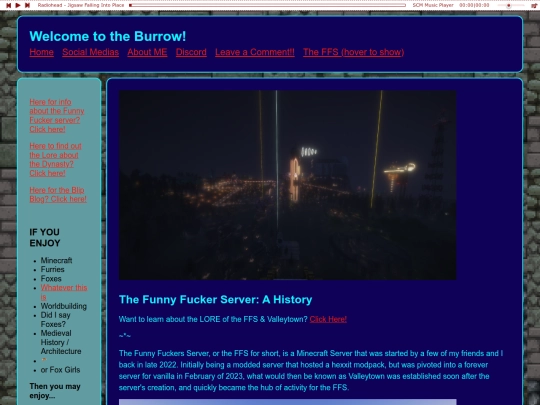Click the 'or Fox Girls' list item
The image size is (540, 405).
point(60,370)
